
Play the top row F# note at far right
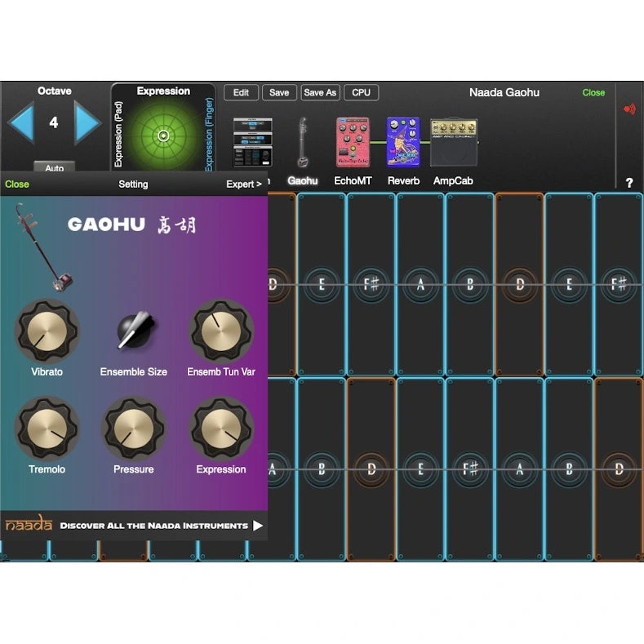pos(619,284)
